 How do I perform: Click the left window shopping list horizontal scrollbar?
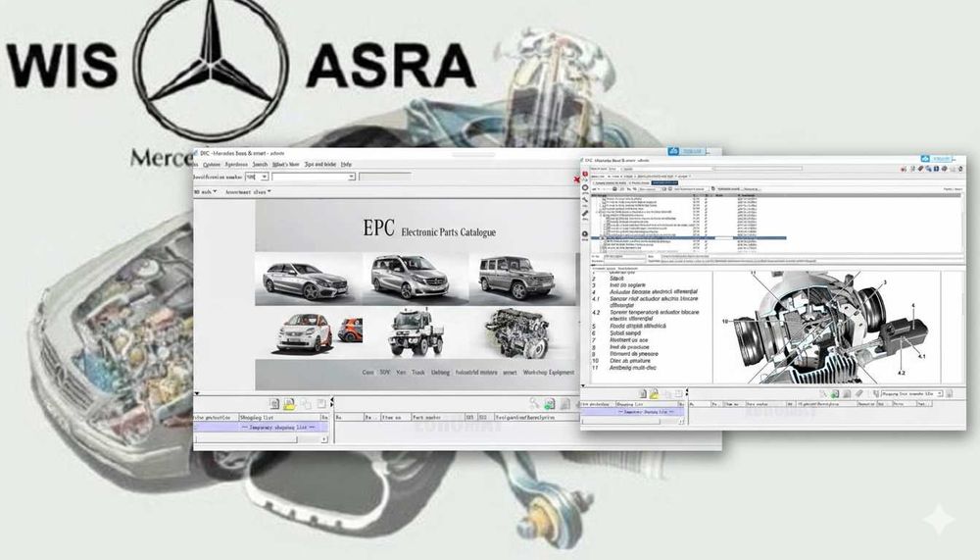pos(262,439)
